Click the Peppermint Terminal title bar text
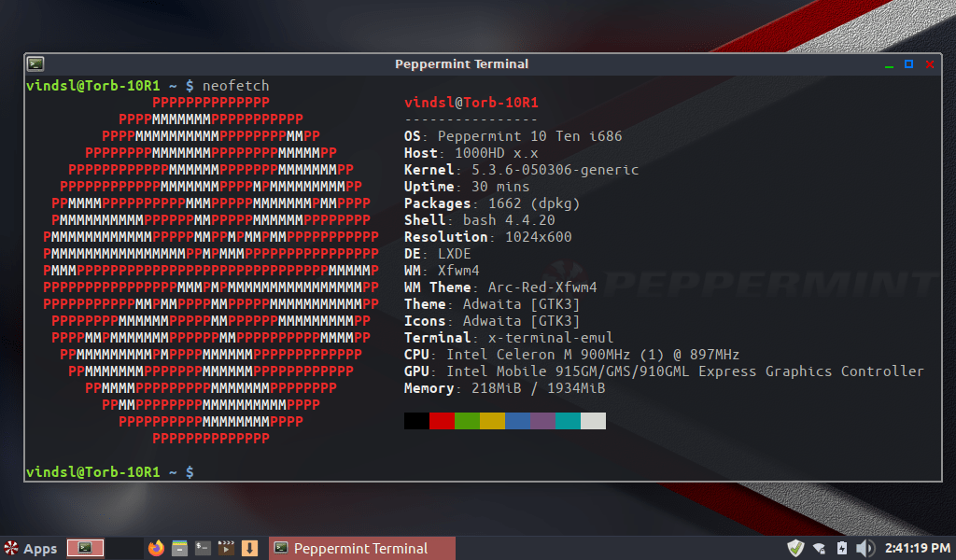The width and height of the screenshot is (956, 560). pyautogui.click(x=461, y=64)
